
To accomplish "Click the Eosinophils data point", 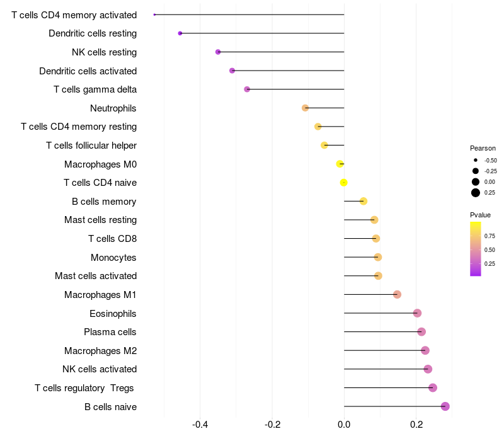I will click(x=417, y=313).
